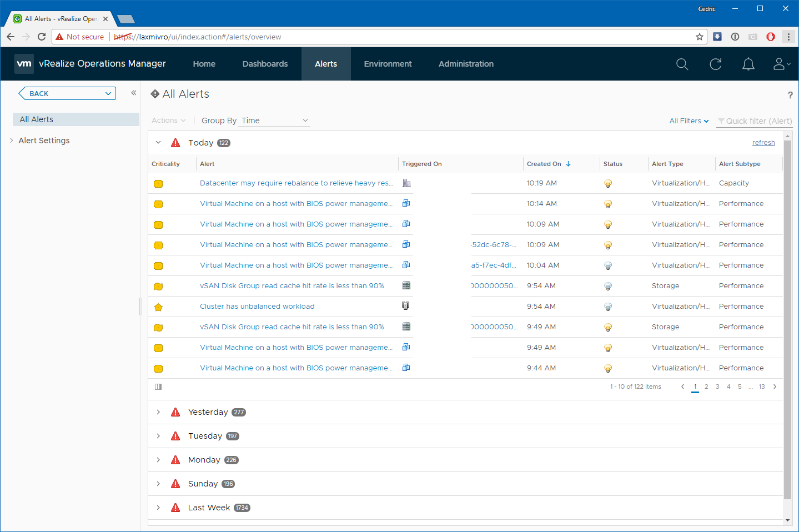Open the All Filters dropdown
Screen dimensions: 799x532
tap(689, 121)
